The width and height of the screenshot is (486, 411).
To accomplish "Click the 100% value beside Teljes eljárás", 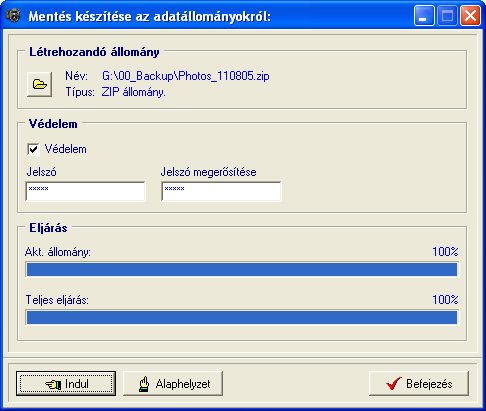I will click(445, 300).
